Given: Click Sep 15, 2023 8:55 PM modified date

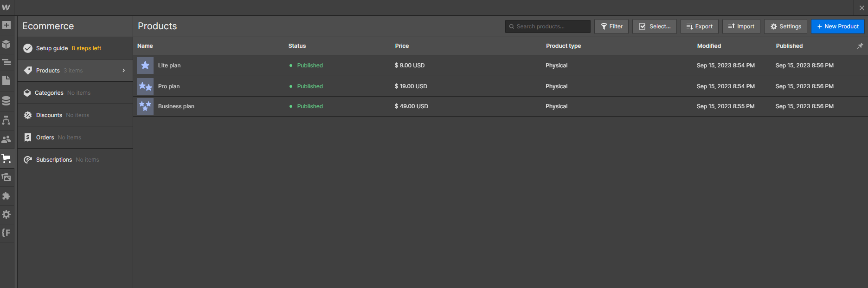Looking at the screenshot, I should [726, 106].
